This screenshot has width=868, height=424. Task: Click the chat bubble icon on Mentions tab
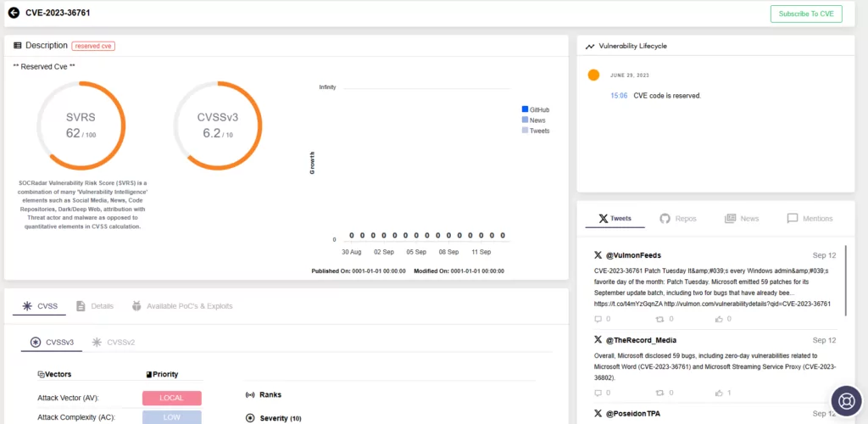point(793,219)
